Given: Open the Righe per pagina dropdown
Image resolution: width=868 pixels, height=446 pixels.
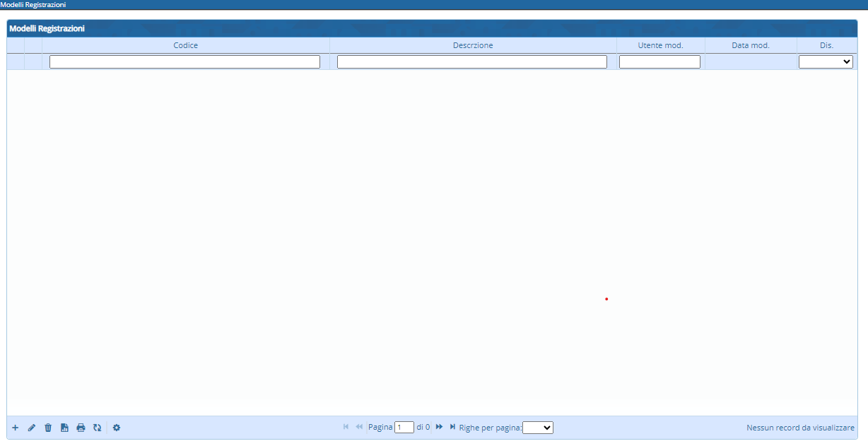Looking at the screenshot, I should tap(537, 428).
